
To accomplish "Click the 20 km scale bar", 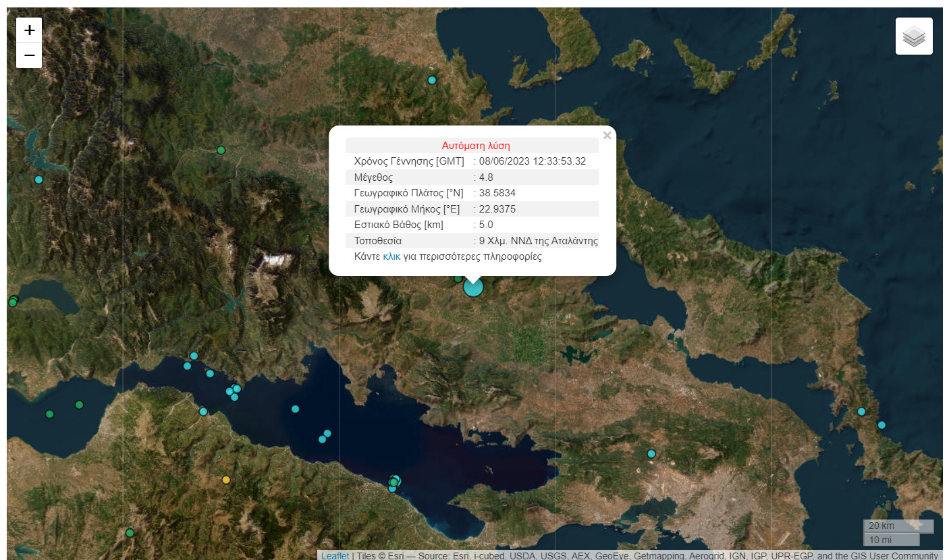I will pos(898,526).
